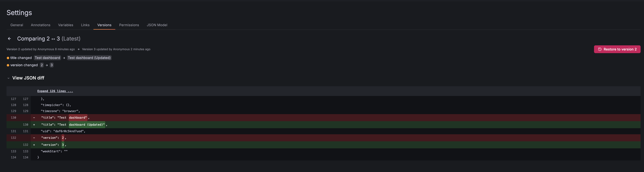Expand the 126 hidden diff lines
The width and height of the screenshot is (644, 172).
coord(55,91)
